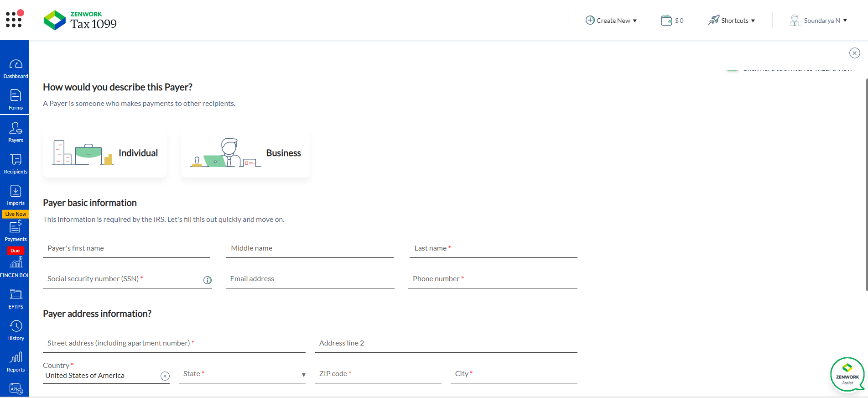Click the SSN info icon
Image resolution: width=868 pixels, height=398 pixels.
click(208, 280)
